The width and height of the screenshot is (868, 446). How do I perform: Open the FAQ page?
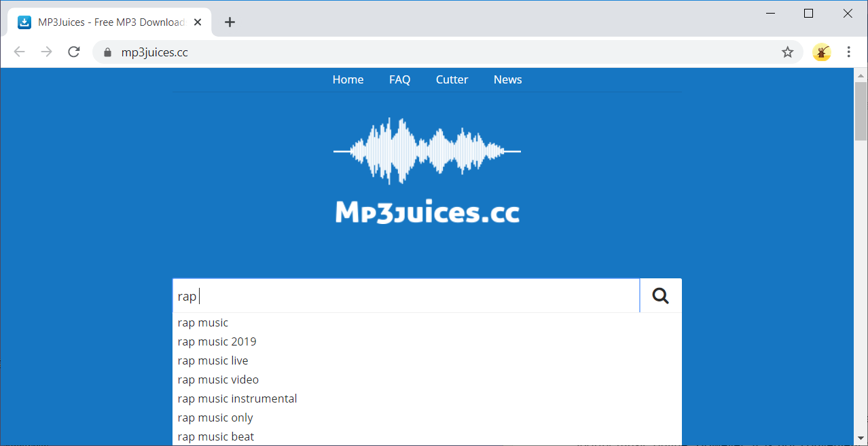[x=399, y=79]
